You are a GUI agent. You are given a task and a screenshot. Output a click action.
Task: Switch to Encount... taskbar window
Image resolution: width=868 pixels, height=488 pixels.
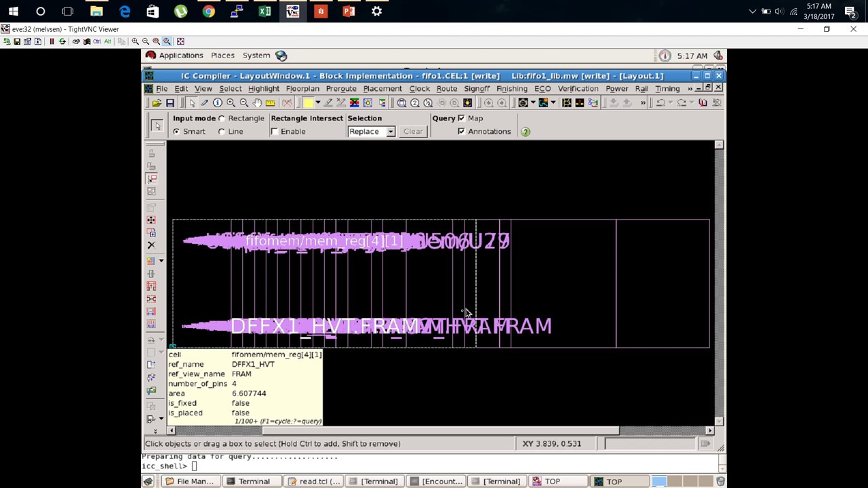pos(437,481)
